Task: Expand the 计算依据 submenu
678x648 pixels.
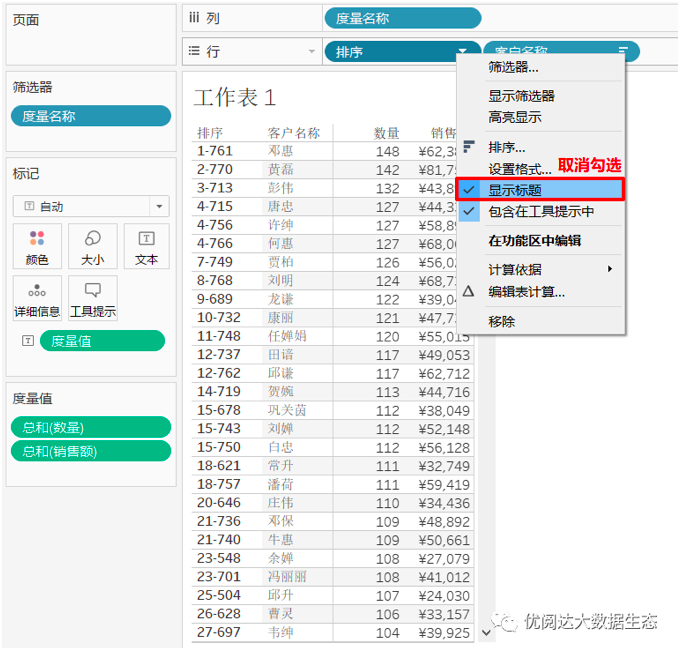Action: coord(611,269)
